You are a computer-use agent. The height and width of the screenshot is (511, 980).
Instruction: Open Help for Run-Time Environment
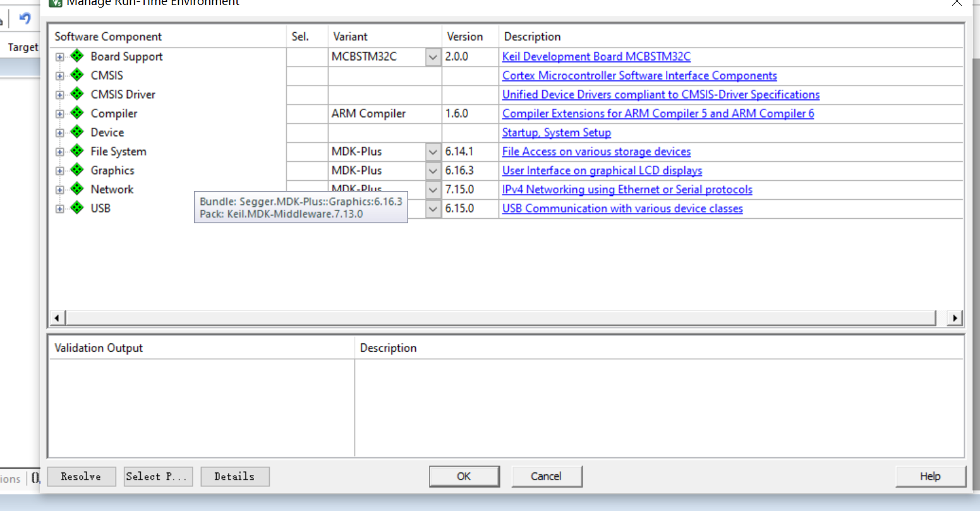pos(931,476)
